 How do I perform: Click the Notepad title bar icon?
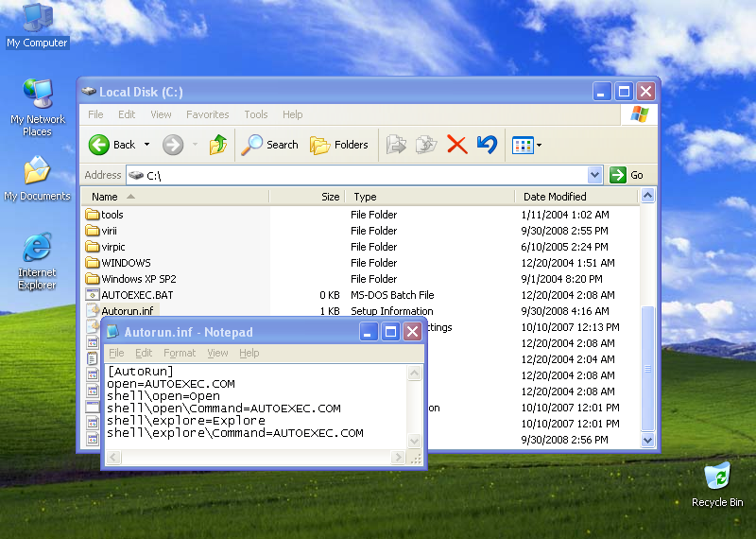(112, 332)
